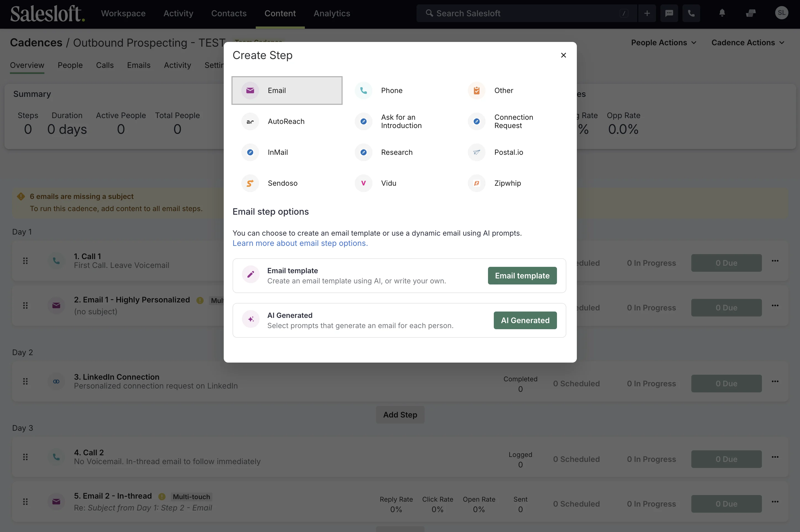The image size is (800, 532).
Task: Switch to the Overview tab
Action: coord(27,65)
